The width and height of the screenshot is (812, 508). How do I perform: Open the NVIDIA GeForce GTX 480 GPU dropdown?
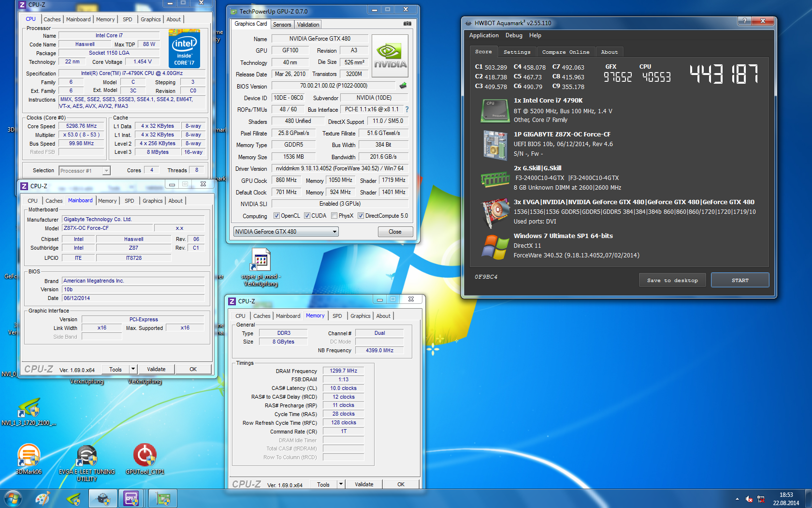coord(286,232)
